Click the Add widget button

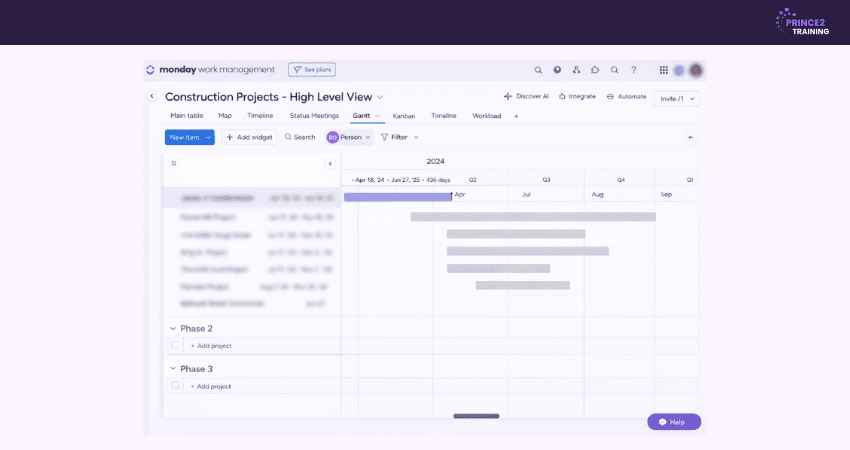coord(249,137)
